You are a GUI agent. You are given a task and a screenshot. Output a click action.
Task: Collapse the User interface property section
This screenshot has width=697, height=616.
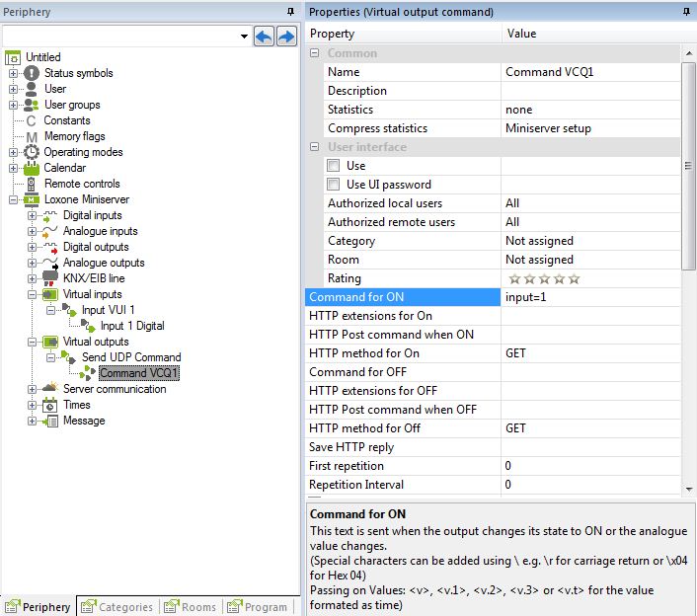point(314,147)
